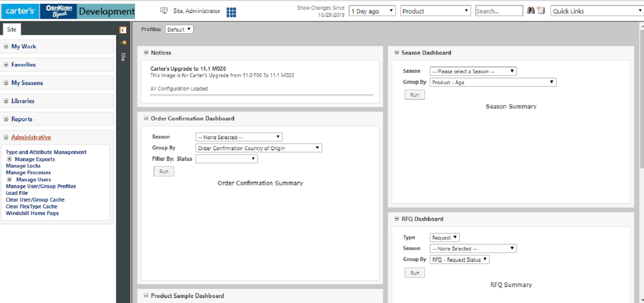This screenshot has width=644, height=303.
Task: Open the Quick Links dropdown
Action: tap(596, 11)
